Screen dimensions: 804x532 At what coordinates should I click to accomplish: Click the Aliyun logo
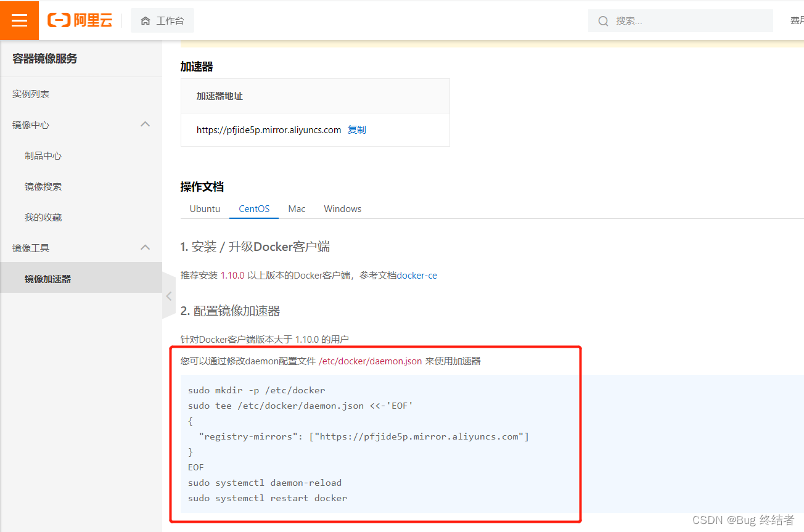click(x=80, y=20)
